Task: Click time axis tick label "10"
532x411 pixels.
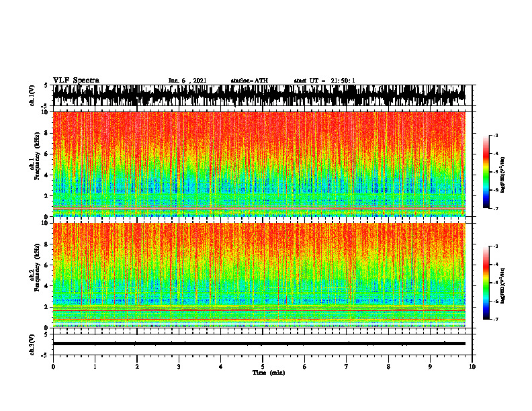Action: [x=472, y=367]
